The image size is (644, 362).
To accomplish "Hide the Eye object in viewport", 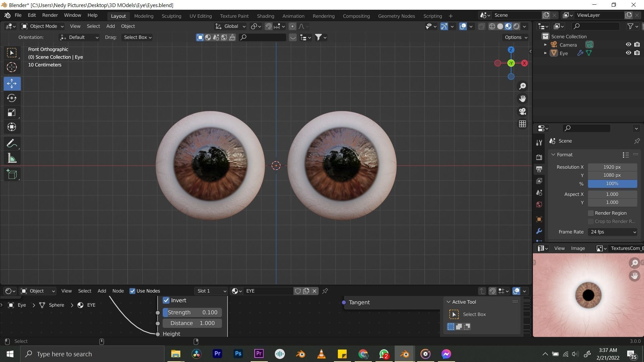I will [628, 53].
